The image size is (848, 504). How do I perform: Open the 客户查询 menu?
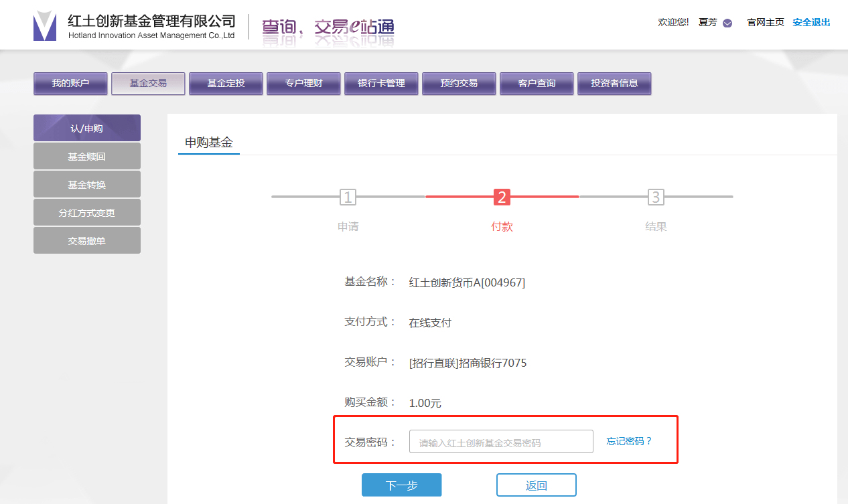click(537, 84)
